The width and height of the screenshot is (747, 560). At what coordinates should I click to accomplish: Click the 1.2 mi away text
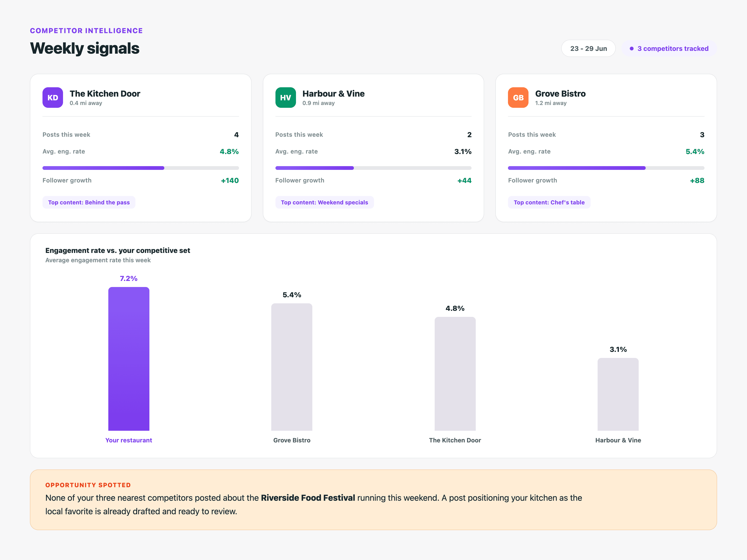click(x=551, y=103)
